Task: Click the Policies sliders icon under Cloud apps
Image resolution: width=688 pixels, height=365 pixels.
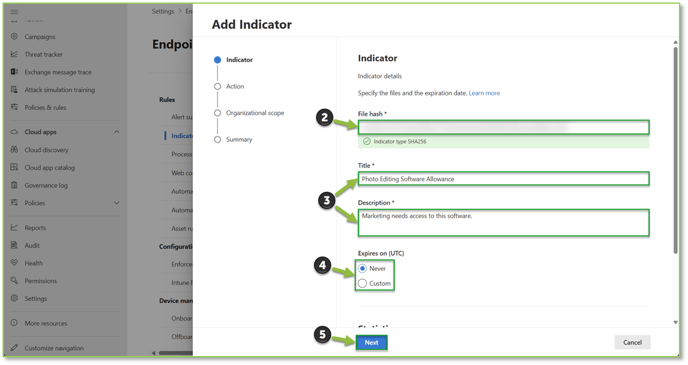Action: pyautogui.click(x=14, y=203)
